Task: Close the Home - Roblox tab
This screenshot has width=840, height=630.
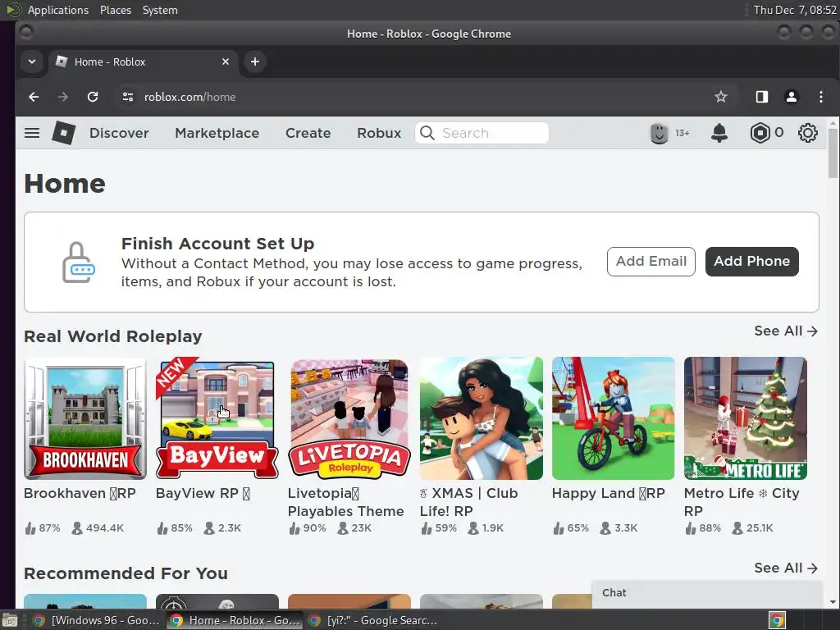Action: tap(226, 62)
